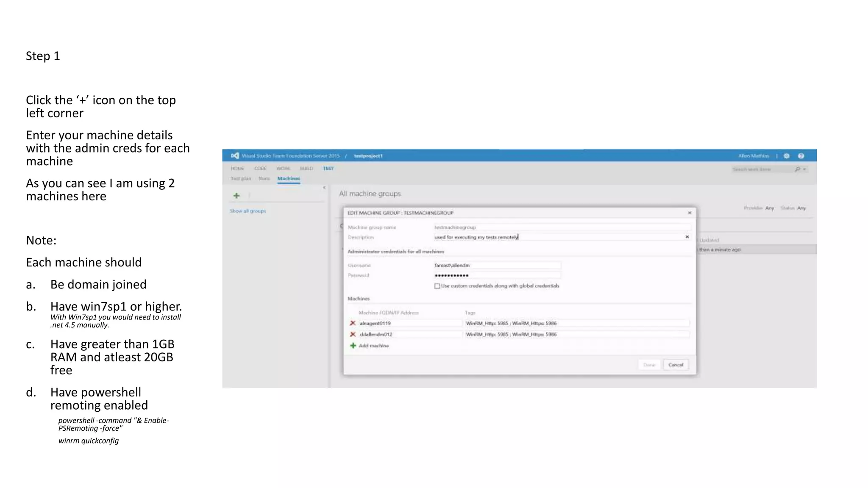Viewport: 868px width, 488px height.
Task: Click the Username input field
Action: [x=497, y=266]
